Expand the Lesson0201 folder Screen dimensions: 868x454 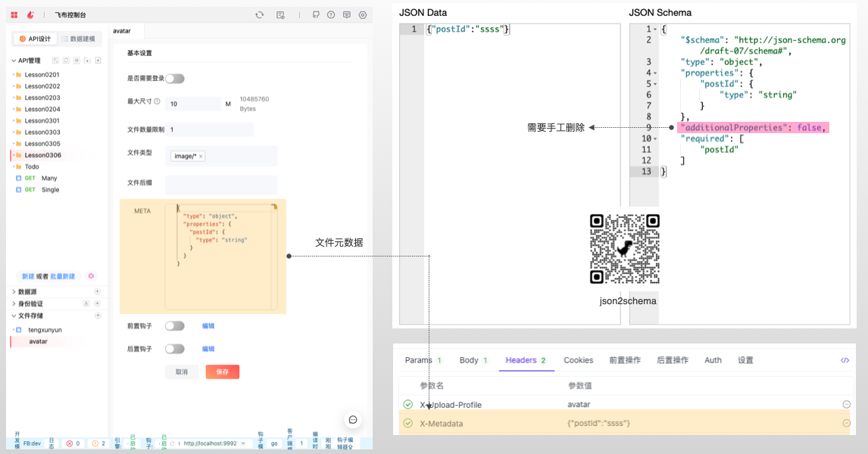pos(14,75)
